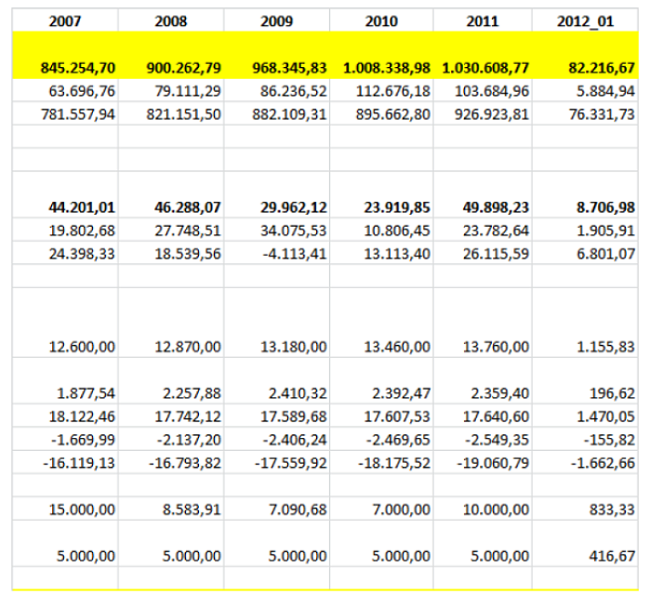Select the cell with -2.549,35
Viewport: 650px width, 608px height.
click(495, 439)
